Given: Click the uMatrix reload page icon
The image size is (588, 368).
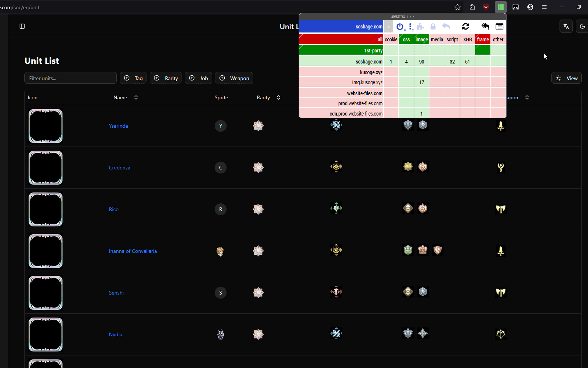Looking at the screenshot, I should (x=466, y=27).
